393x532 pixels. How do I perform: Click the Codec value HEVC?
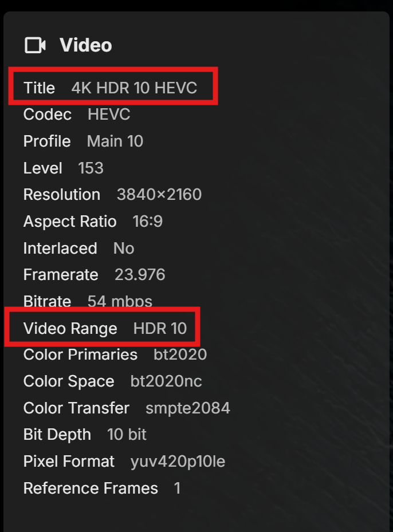click(x=109, y=115)
